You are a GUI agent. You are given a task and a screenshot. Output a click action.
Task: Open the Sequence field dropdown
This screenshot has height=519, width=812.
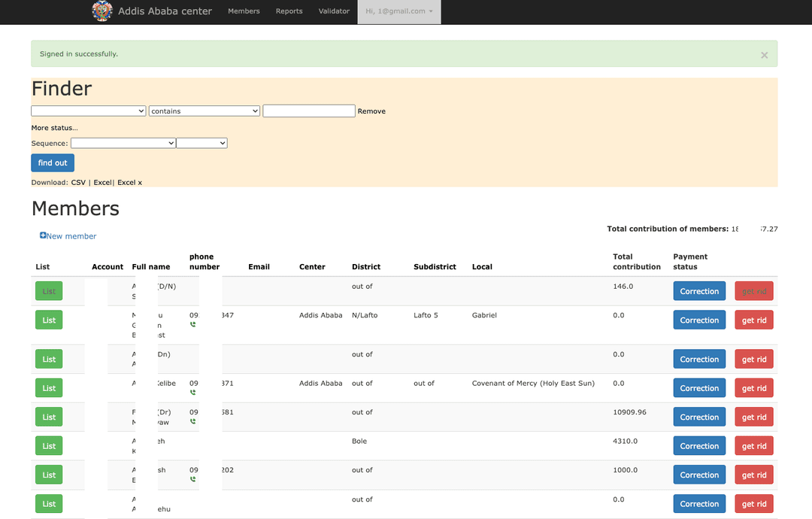123,143
